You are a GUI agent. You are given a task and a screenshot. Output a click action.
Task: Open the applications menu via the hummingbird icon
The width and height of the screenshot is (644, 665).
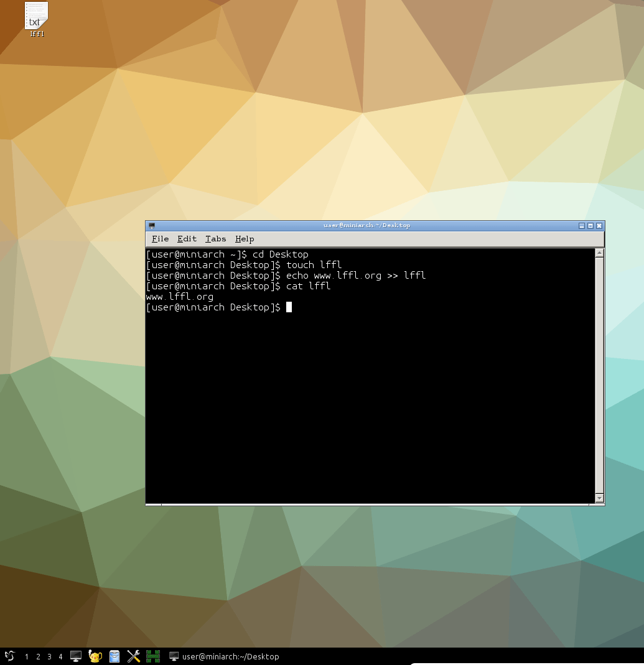[9, 656]
